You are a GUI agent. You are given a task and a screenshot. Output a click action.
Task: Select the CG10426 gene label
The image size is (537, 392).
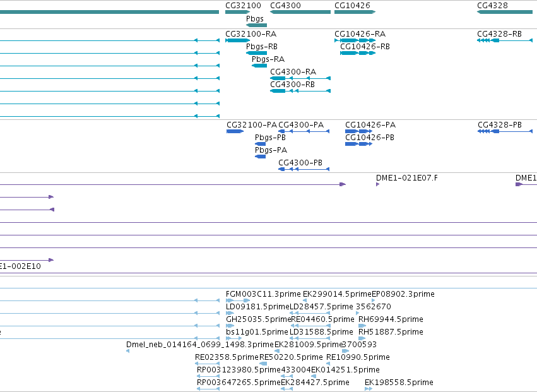click(352, 6)
